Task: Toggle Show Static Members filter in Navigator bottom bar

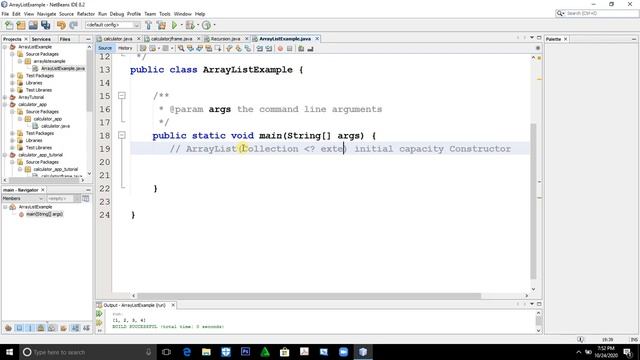Action: click(x=30, y=328)
